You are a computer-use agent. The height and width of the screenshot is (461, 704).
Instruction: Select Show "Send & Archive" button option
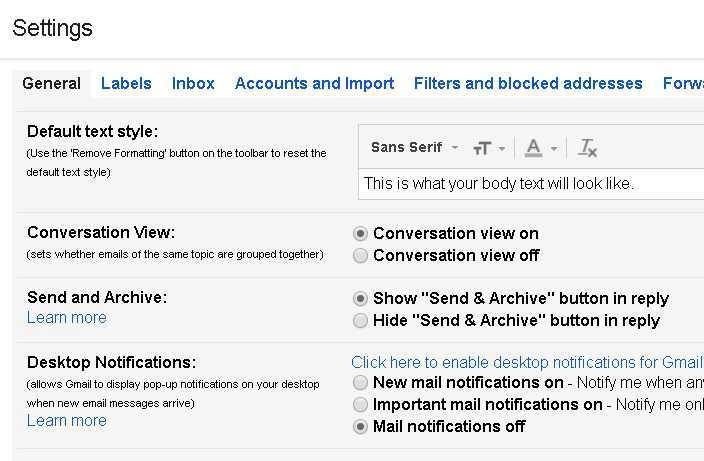360,298
